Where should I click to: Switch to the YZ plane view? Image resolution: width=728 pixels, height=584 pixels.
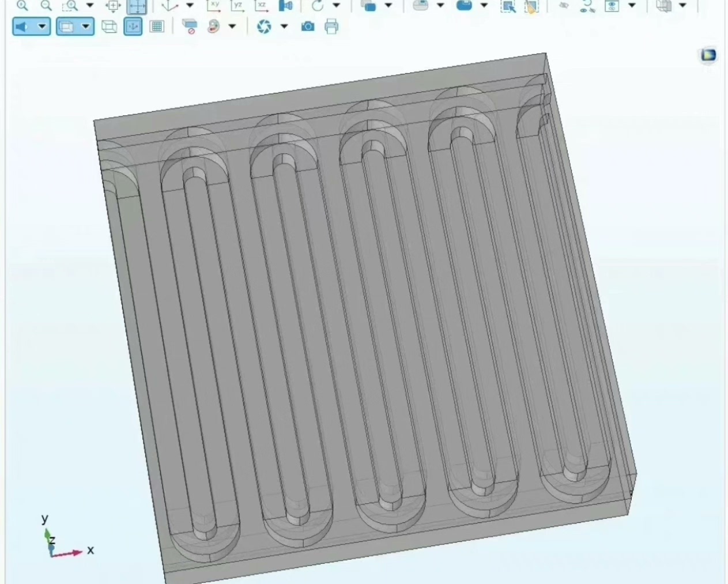click(x=237, y=6)
